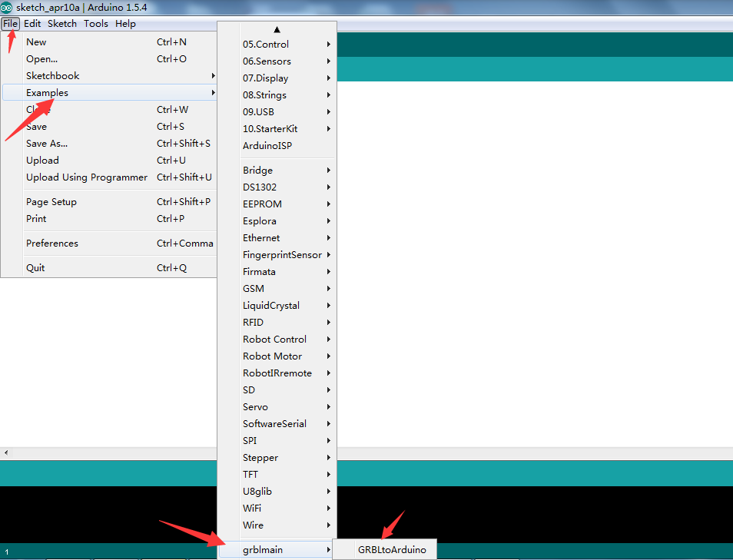Click horizontal scrollbar left arrow
Screen dimensions: 733x560
[5, 452]
